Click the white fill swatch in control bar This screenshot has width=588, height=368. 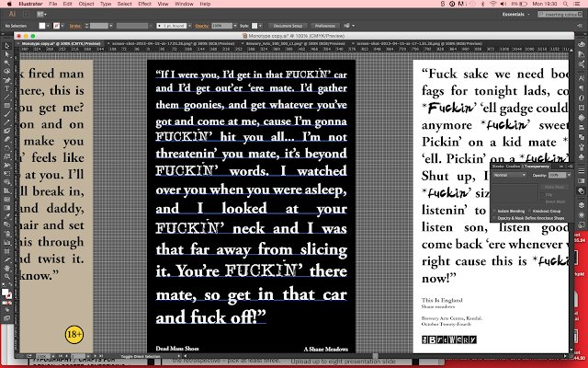click(42, 26)
